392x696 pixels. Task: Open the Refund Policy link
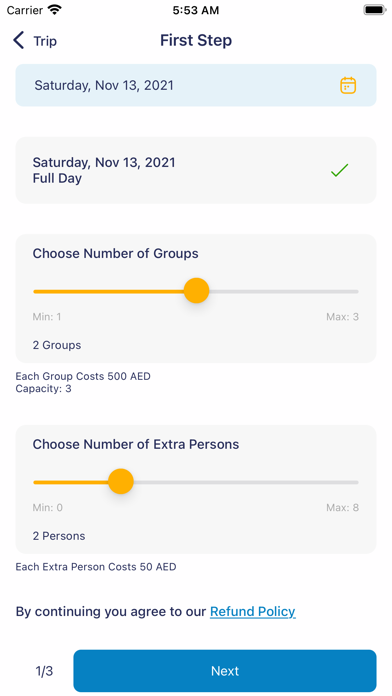pos(253,612)
